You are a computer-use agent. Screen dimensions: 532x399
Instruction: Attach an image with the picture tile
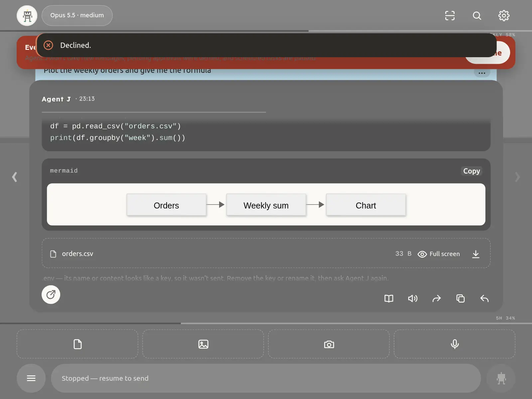[x=203, y=344]
